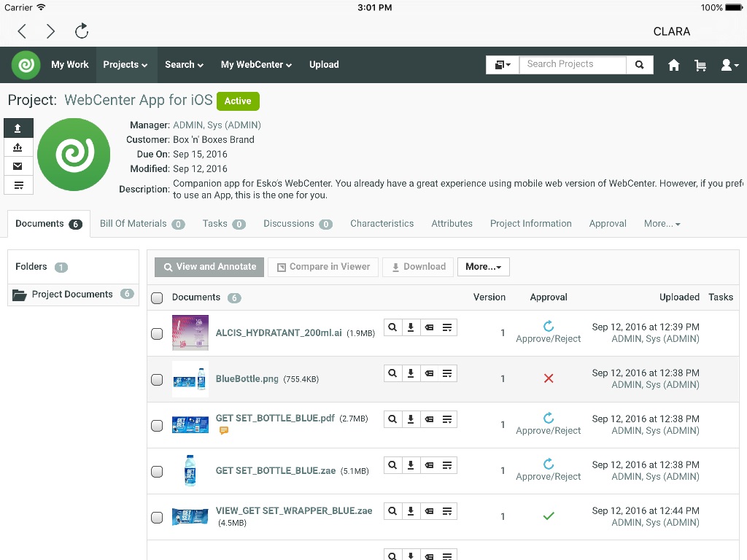747x560 pixels.
Task: Click into the Search Projects field
Action: coord(573,65)
